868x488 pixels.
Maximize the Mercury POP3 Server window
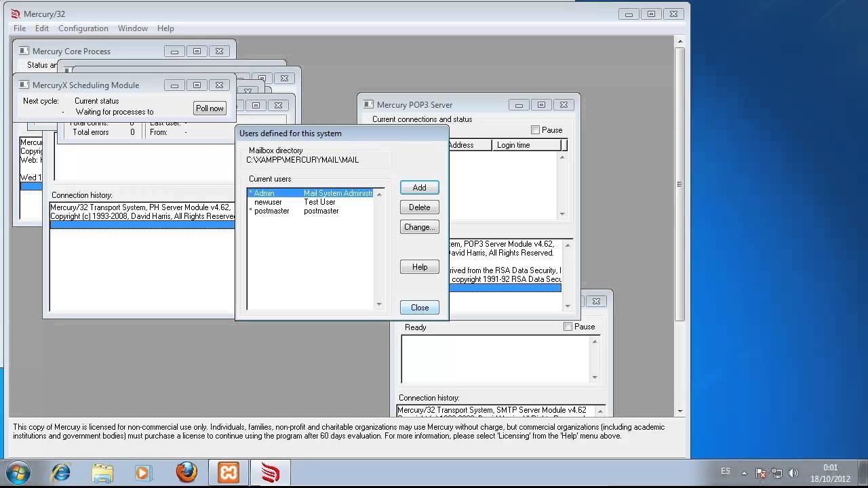541,105
